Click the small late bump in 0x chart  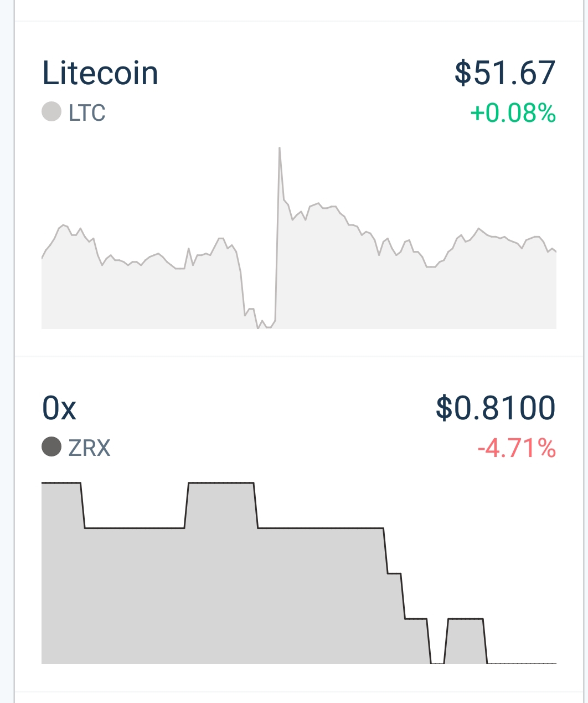click(x=465, y=618)
